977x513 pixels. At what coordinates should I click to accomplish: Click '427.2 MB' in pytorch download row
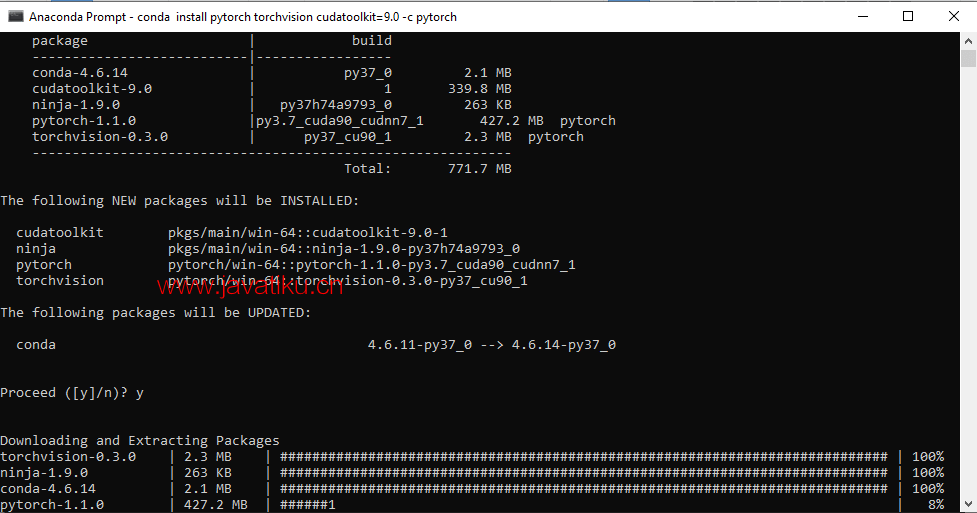point(216,505)
